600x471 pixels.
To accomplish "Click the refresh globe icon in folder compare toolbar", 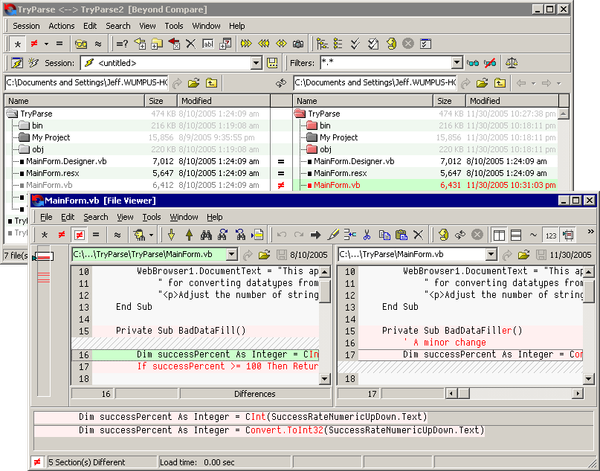I will tap(391, 44).
